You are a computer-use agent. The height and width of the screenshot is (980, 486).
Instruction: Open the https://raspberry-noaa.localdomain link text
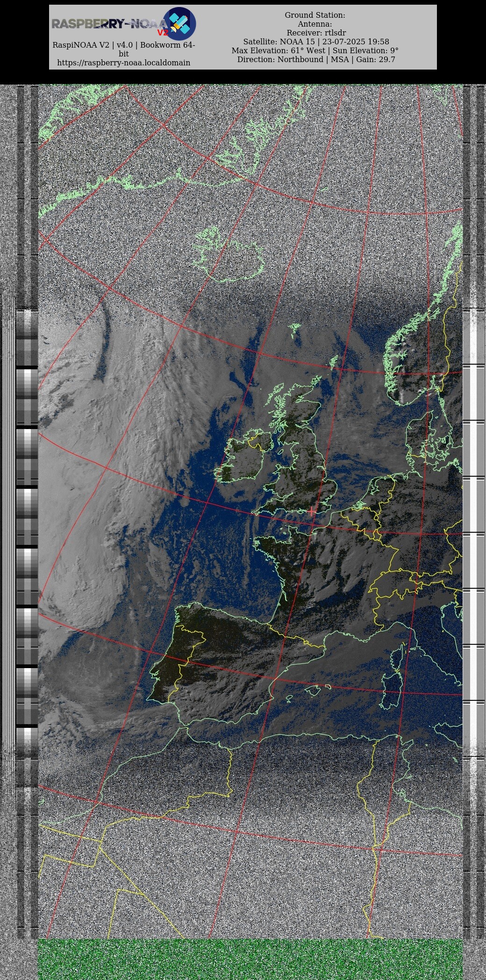coord(124,63)
